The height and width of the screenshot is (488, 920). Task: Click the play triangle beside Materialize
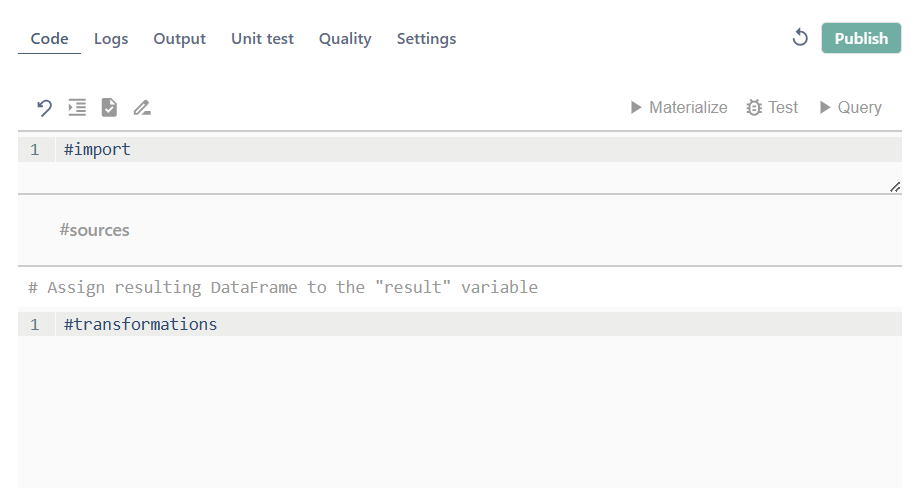coord(635,107)
